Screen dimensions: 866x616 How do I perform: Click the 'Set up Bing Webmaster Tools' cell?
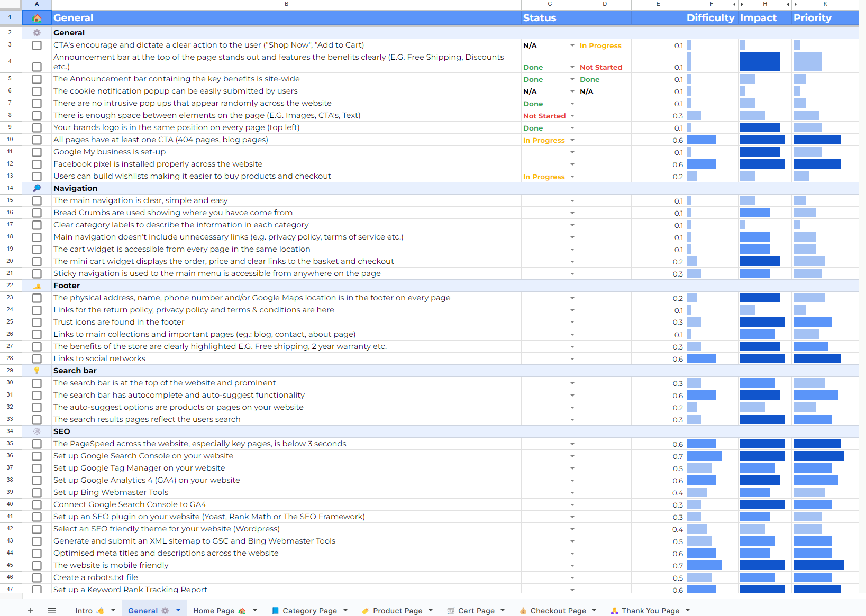(286, 493)
